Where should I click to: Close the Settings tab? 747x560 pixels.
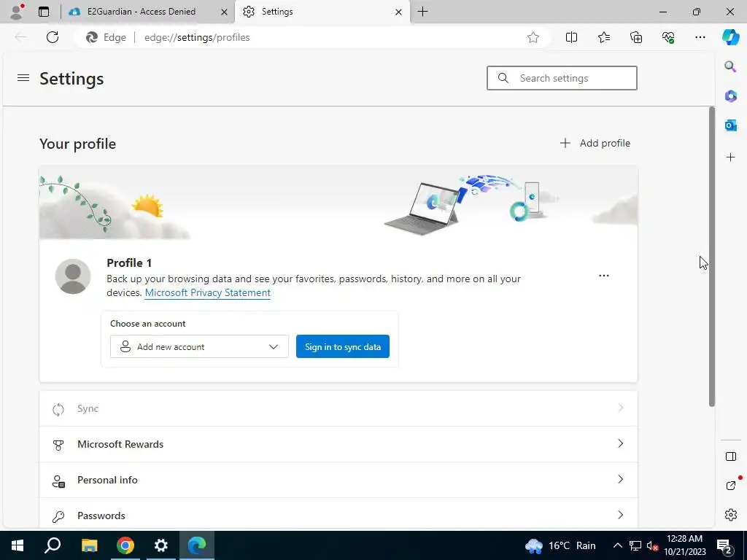399,12
